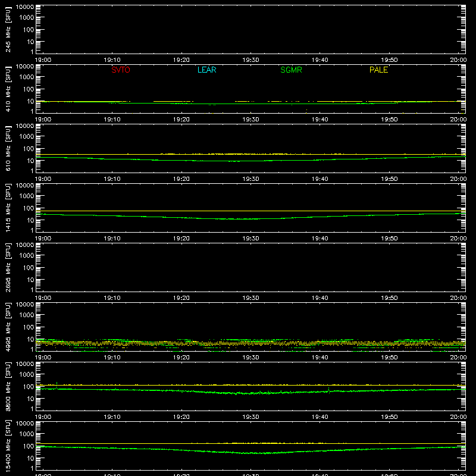Screen dimensions: 476x476
Task: Click the 1000 tick of the 610 MHz axis
Action: (27, 136)
